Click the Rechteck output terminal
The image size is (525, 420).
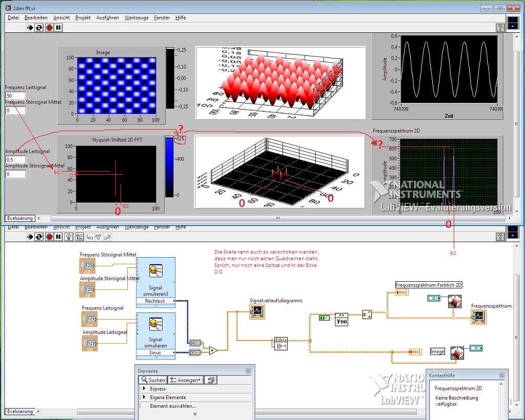pos(156,301)
